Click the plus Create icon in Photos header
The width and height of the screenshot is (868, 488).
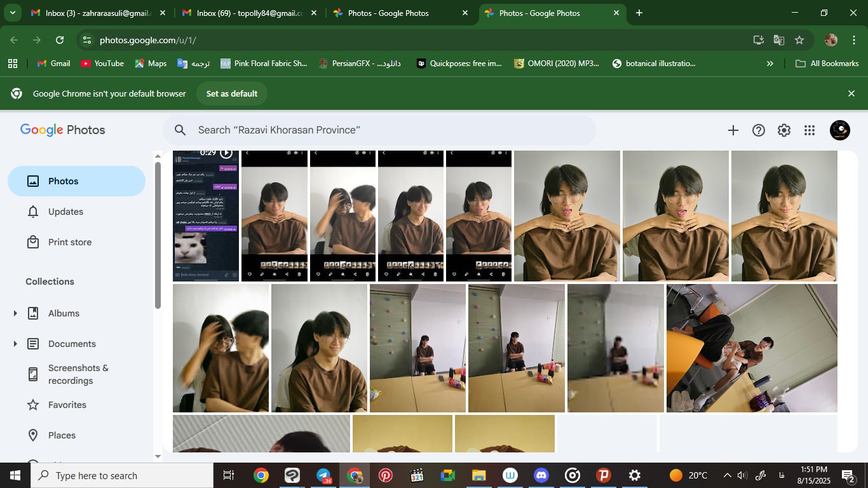click(733, 130)
